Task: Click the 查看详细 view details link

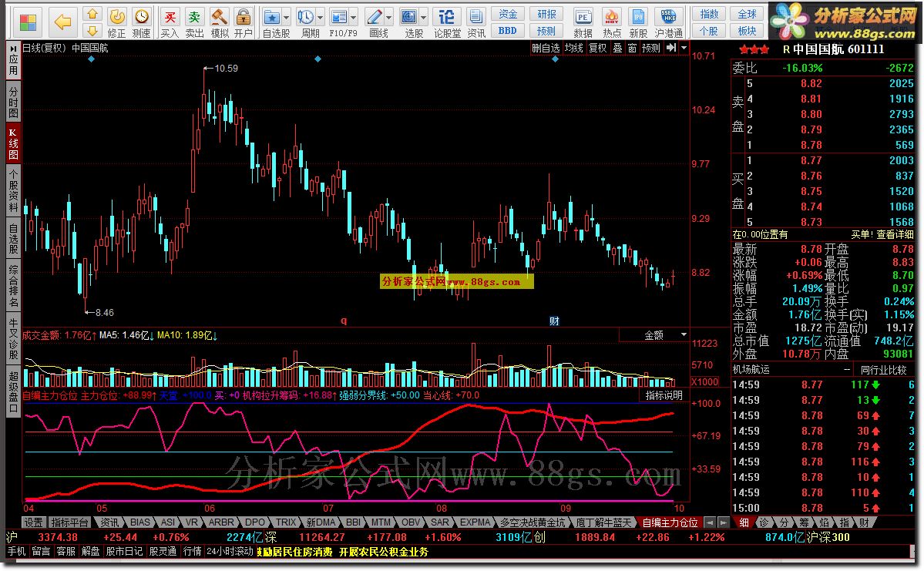Action: tap(895, 234)
